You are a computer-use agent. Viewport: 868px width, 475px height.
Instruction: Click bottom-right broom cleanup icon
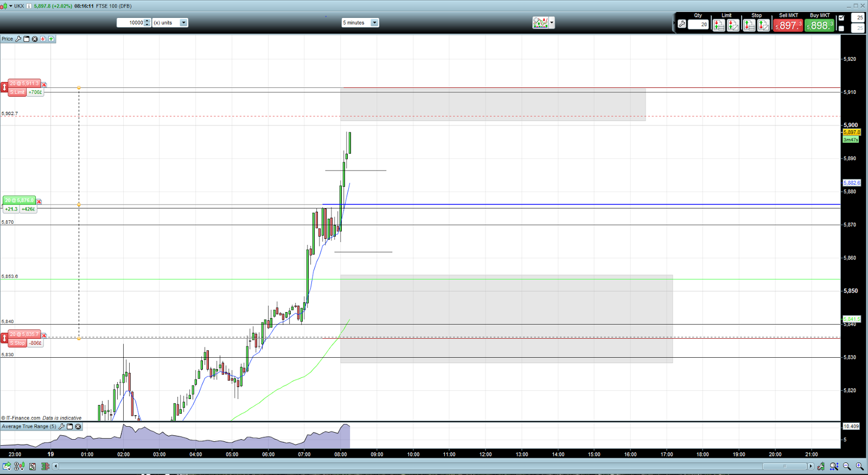click(x=821, y=466)
